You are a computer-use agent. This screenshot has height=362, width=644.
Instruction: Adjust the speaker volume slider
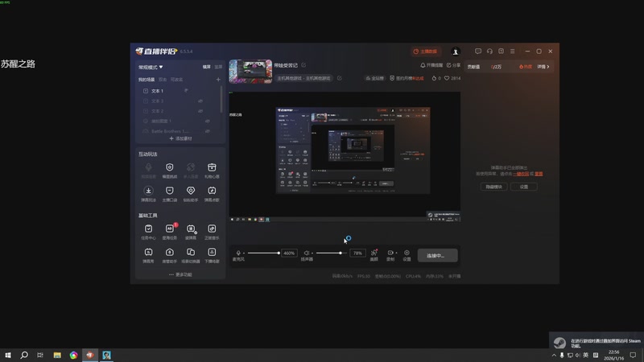pyautogui.click(x=331, y=253)
